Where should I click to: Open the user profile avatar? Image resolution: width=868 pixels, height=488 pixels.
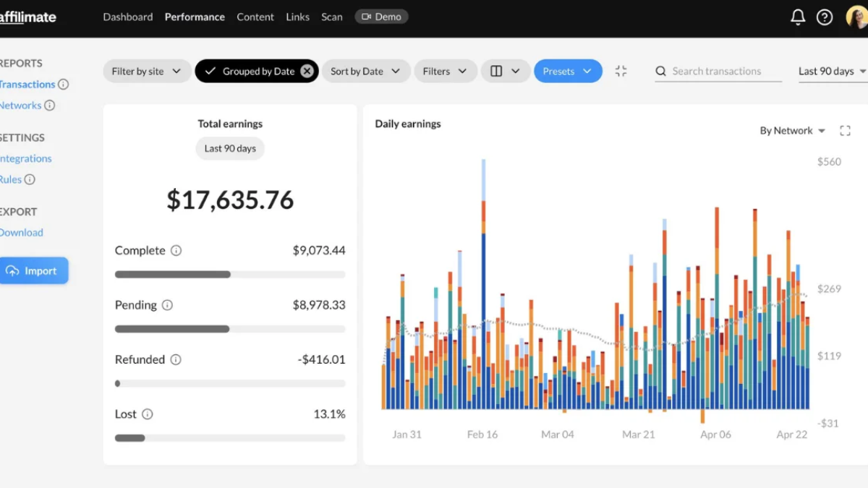coord(857,17)
